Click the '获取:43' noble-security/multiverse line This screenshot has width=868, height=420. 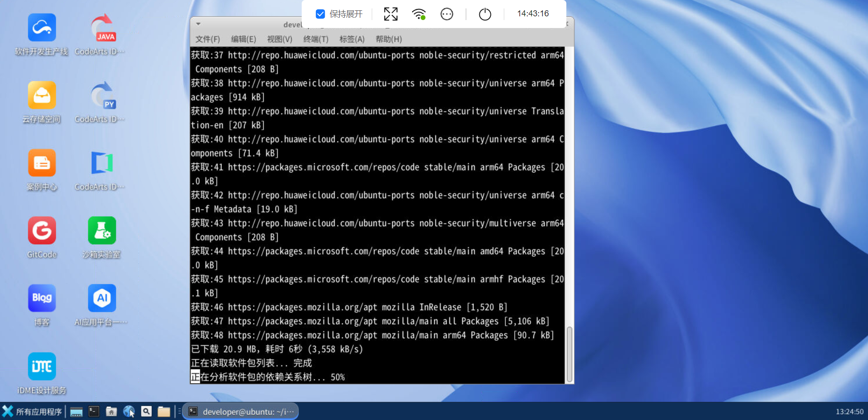tap(378, 230)
